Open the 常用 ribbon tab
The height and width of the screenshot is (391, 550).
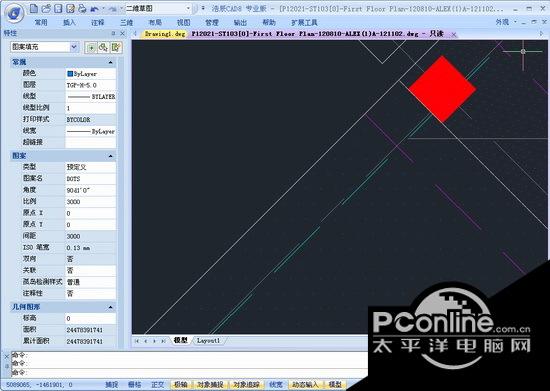(41, 22)
